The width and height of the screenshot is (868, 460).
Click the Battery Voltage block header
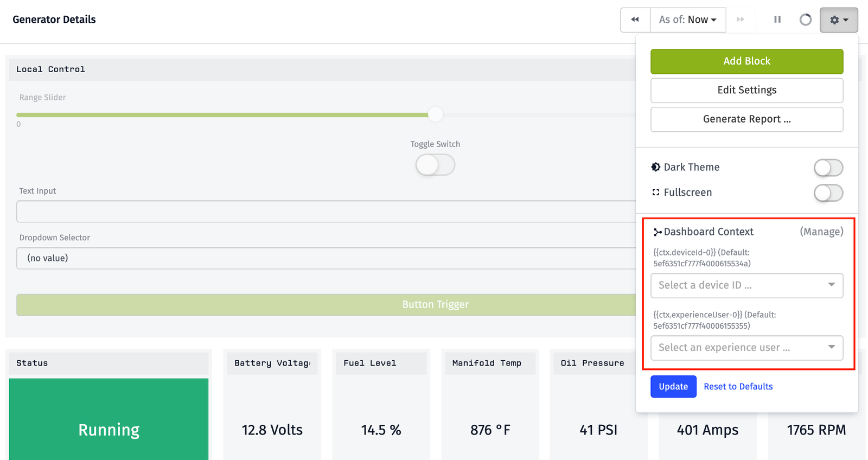tap(272, 363)
